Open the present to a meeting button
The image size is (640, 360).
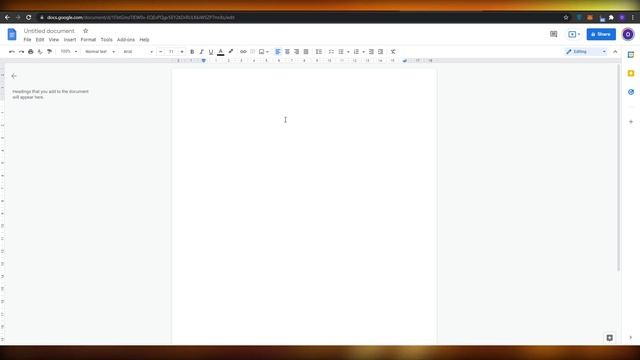click(x=574, y=34)
